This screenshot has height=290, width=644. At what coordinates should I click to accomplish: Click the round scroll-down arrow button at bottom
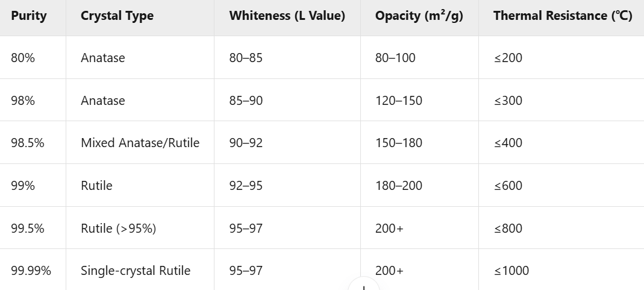point(363,284)
